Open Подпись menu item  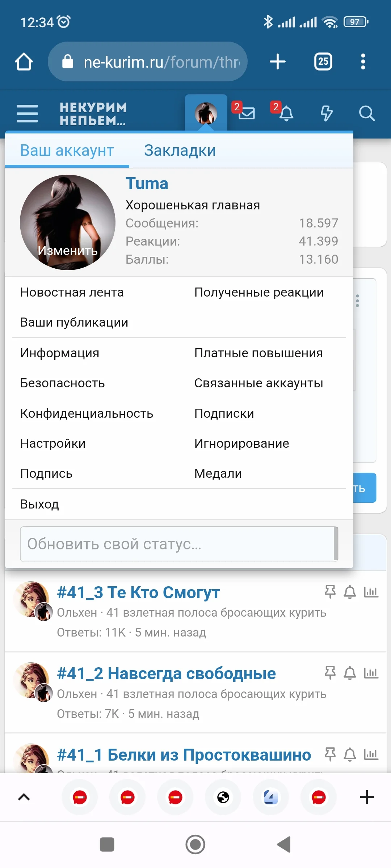click(46, 473)
